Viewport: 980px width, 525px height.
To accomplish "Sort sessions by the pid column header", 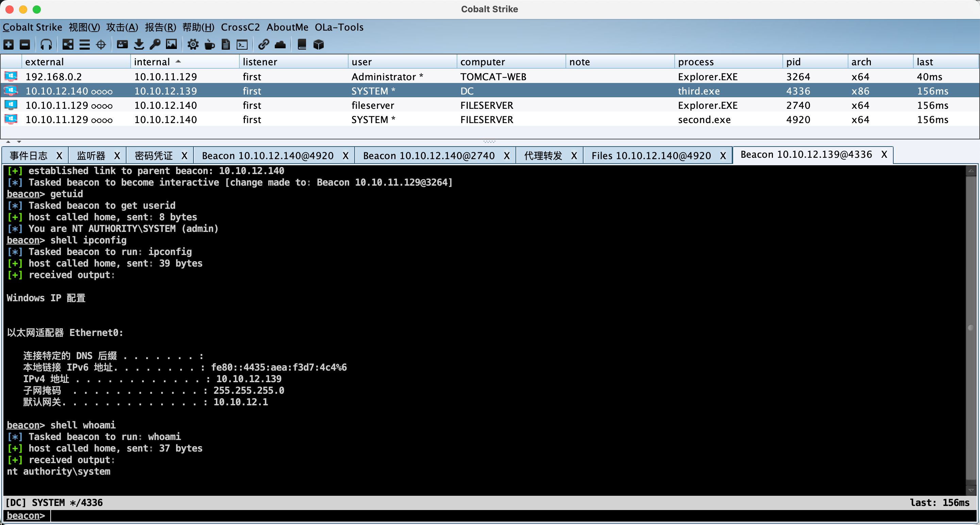I will (793, 62).
